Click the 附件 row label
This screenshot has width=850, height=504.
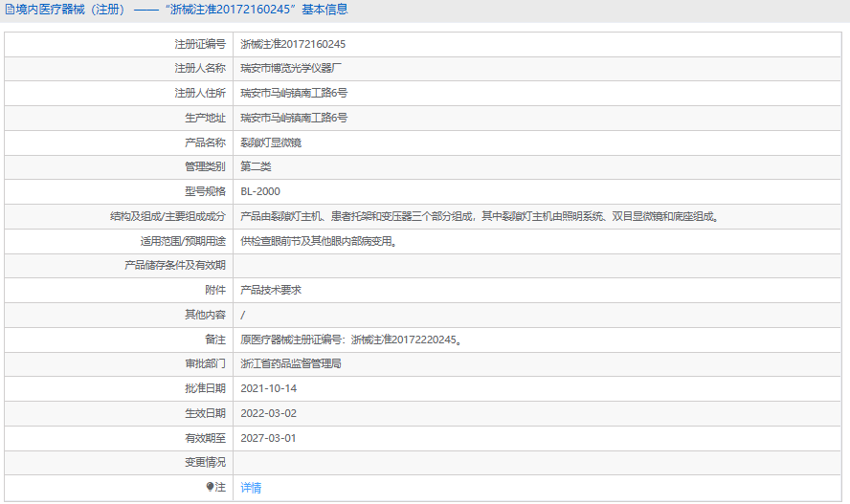pyautogui.click(x=215, y=290)
